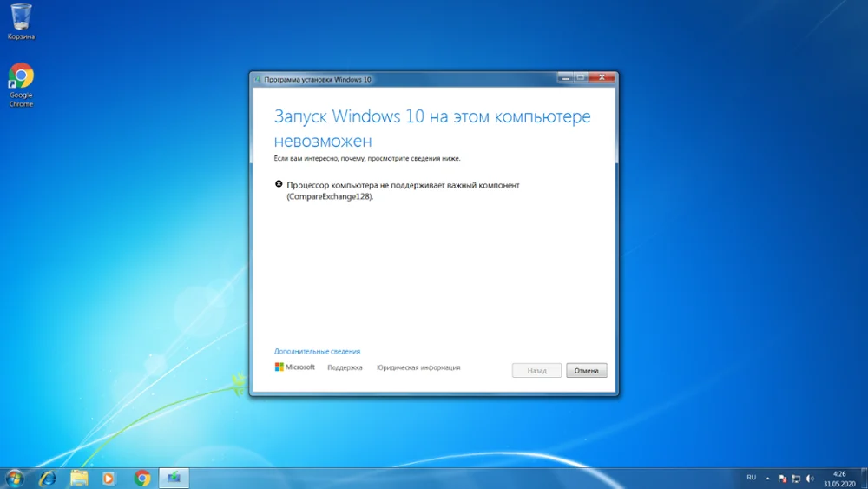868x489 pixels.
Task: Click the Microsoft logo in the dialog
Action: click(294, 367)
